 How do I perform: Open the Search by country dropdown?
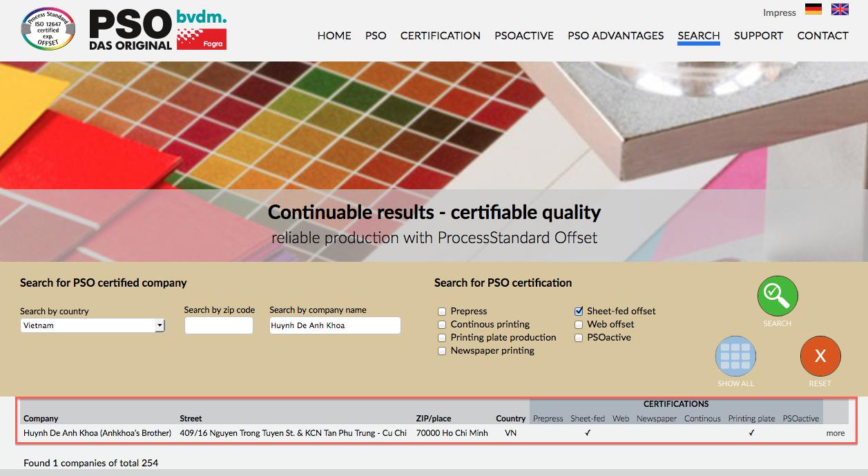(x=93, y=325)
